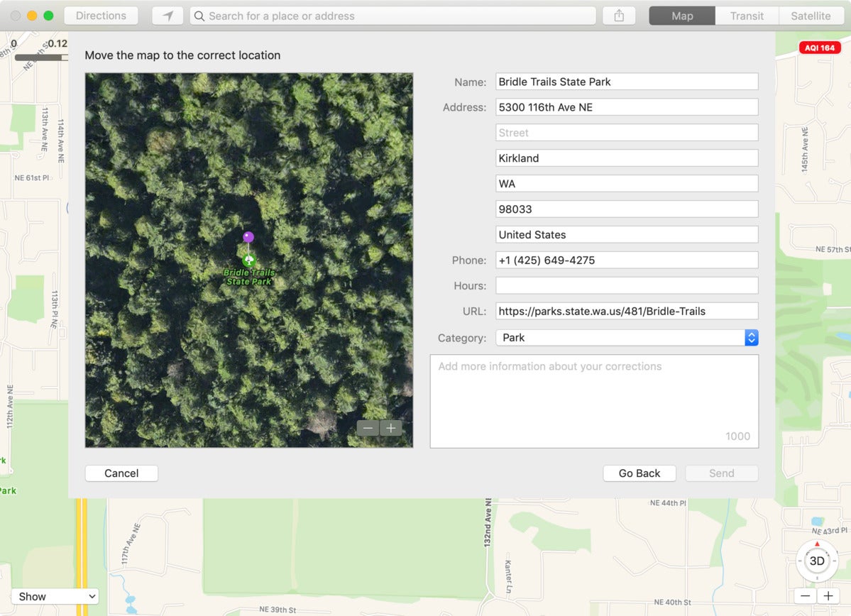Viewport: 851px width, 616px height.
Task: Click the current location arrow icon
Action: click(x=168, y=16)
